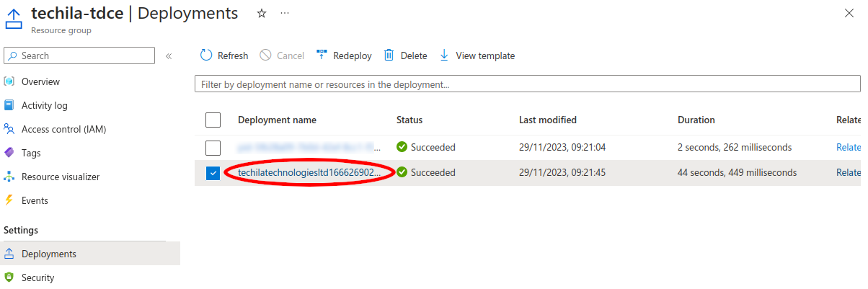The width and height of the screenshot is (868, 289).
Task: Sort by Last modified column header
Action: 547,120
